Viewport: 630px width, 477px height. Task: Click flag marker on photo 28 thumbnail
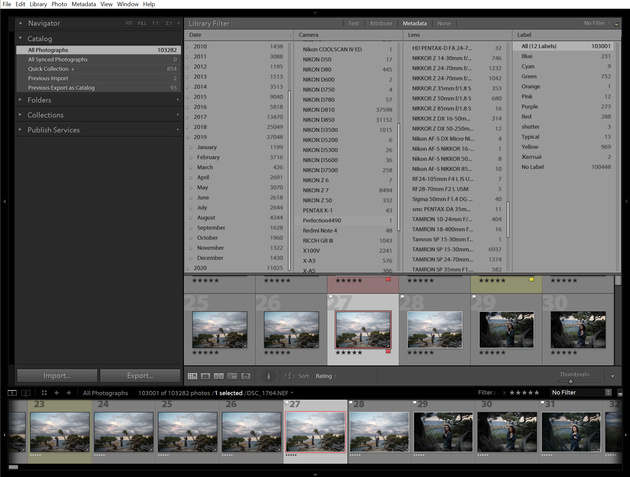pos(402,297)
